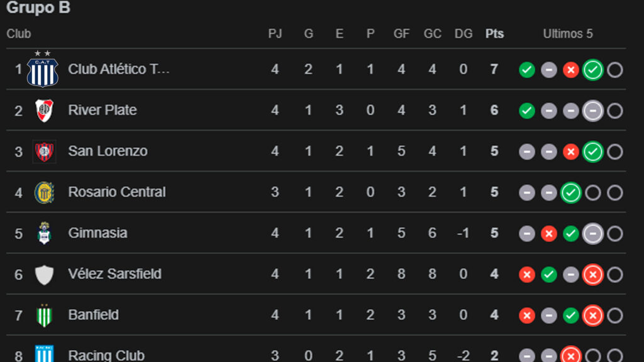The width and height of the screenshot is (644, 362).
Task: Click Vélez Sarsfield's highlighted latest loss indicator
Action: coord(592,275)
